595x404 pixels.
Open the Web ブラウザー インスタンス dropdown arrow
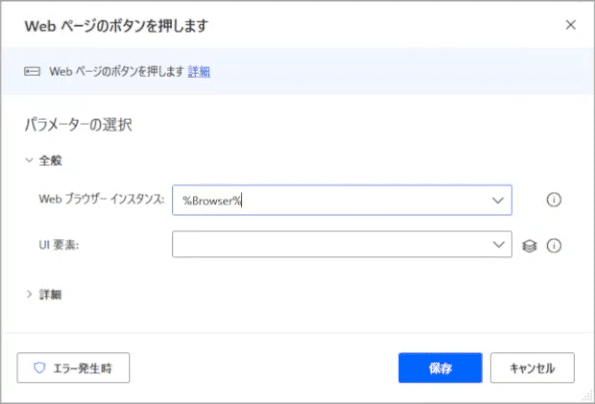497,200
